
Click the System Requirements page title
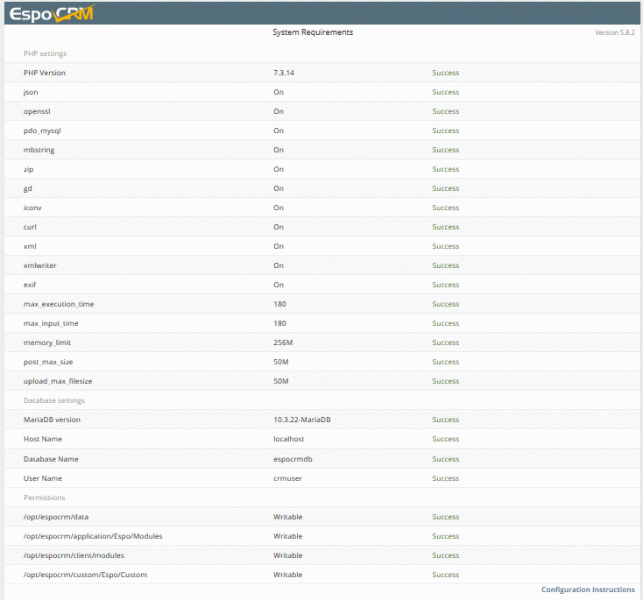pos(312,33)
